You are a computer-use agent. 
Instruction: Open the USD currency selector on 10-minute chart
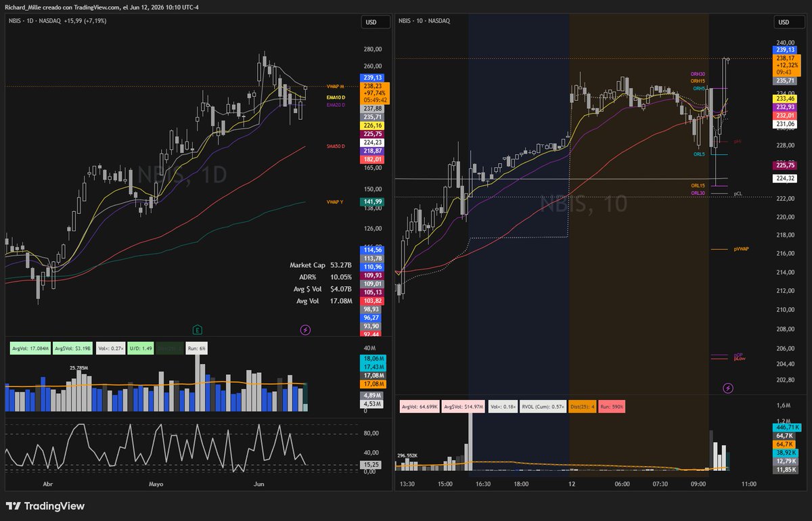click(789, 22)
